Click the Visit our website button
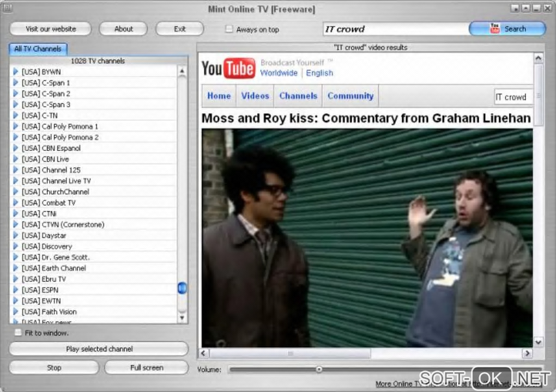Screen dimensions: 556x392 (51, 29)
